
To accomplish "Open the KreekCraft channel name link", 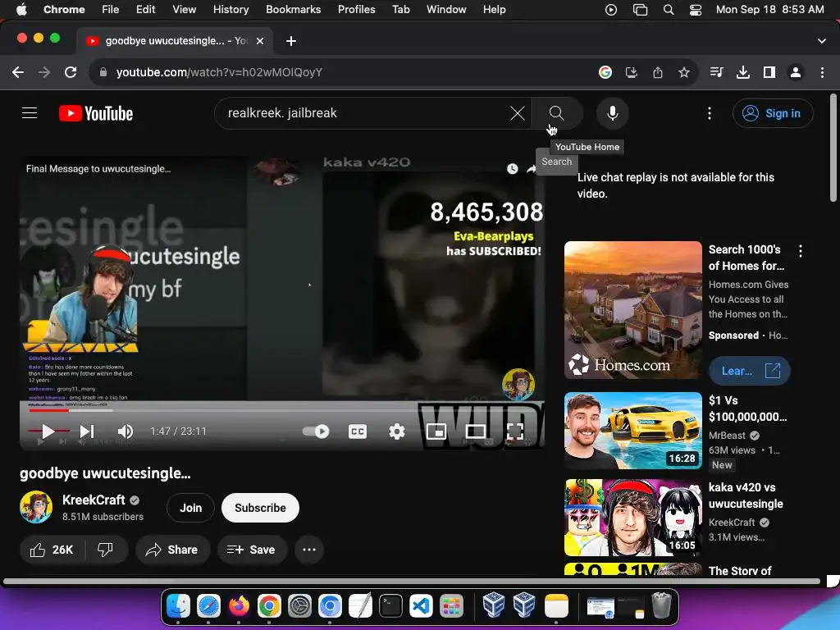I will [94, 500].
